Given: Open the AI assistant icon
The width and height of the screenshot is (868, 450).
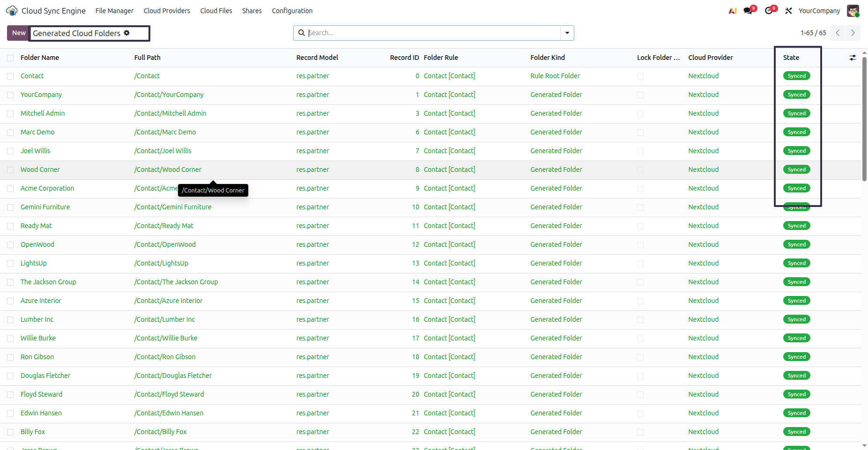Looking at the screenshot, I should 733,11.
